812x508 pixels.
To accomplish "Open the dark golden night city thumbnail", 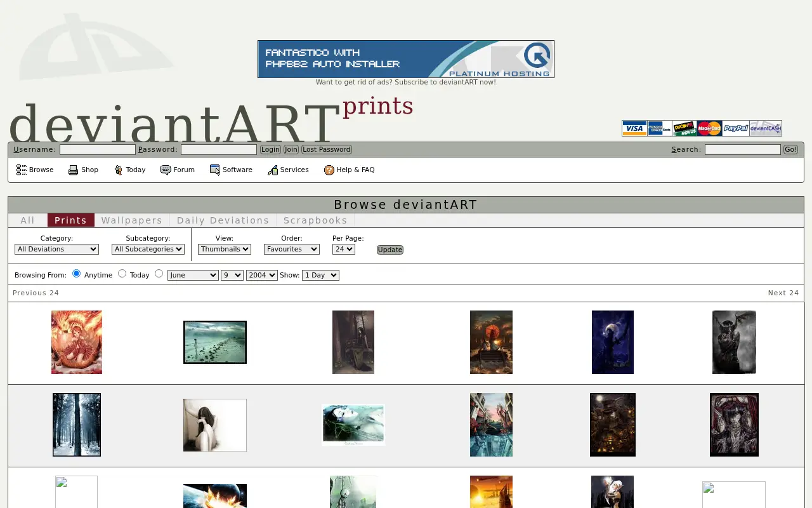I will click(x=613, y=425).
